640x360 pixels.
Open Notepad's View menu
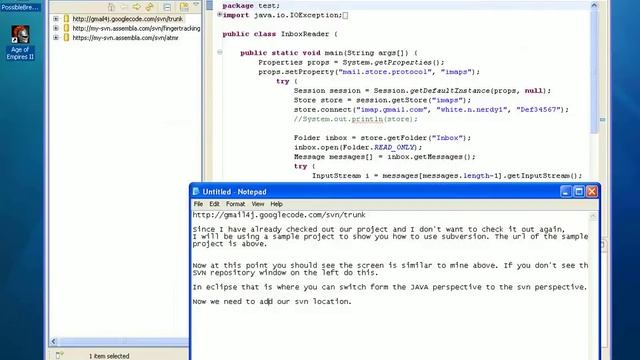coord(258,204)
